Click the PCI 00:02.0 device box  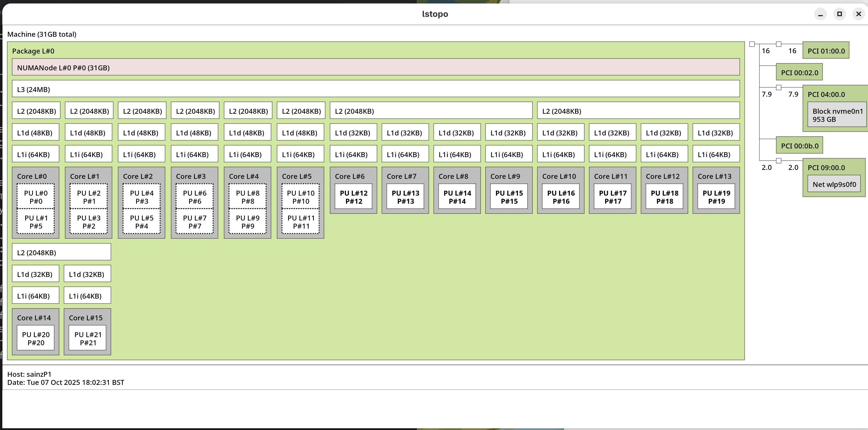pos(799,72)
